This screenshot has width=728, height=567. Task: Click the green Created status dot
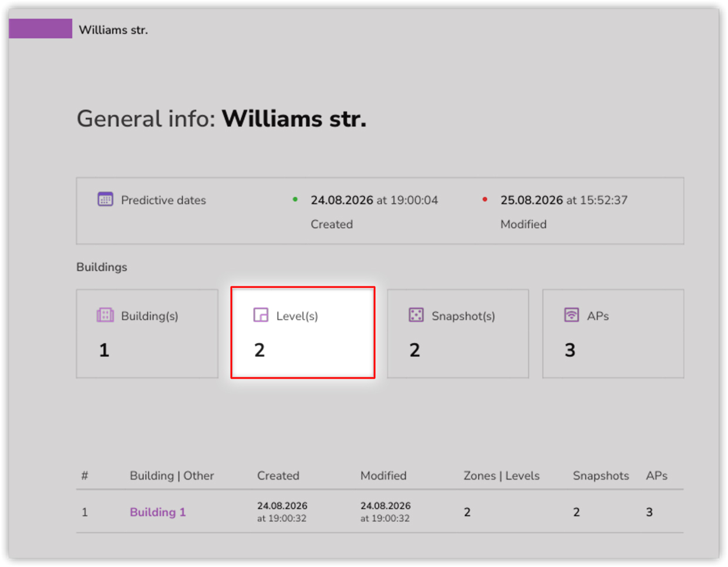(x=295, y=200)
